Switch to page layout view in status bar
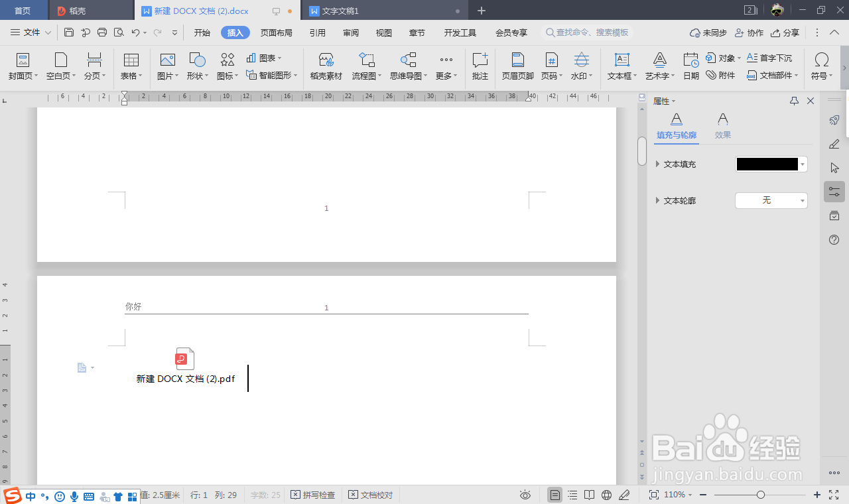The height and width of the screenshot is (504, 849). click(555, 495)
